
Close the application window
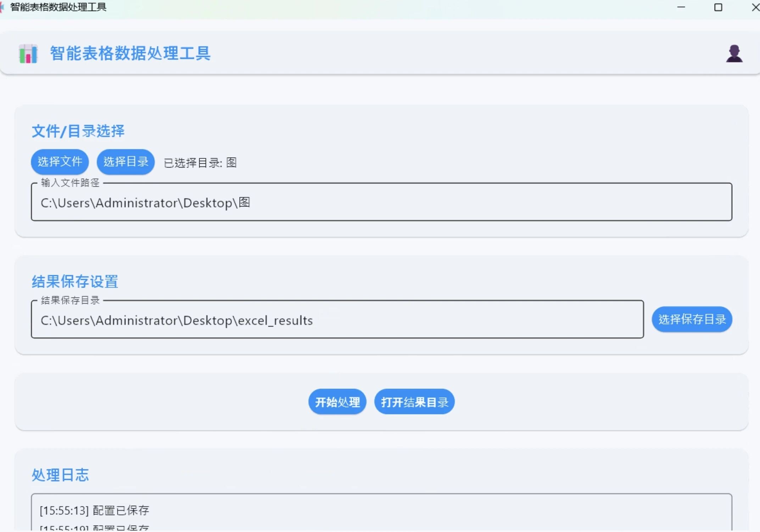(x=755, y=7)
